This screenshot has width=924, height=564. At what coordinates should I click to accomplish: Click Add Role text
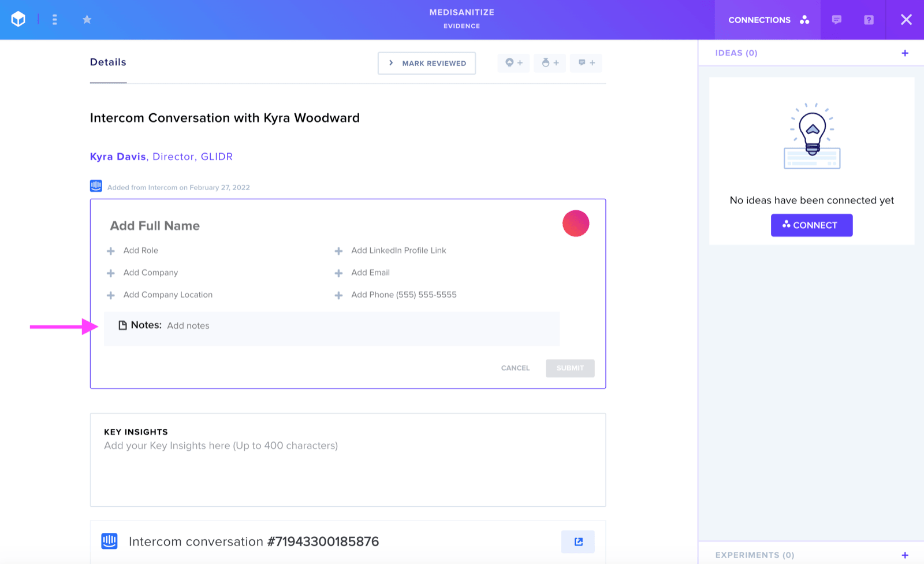141,250
